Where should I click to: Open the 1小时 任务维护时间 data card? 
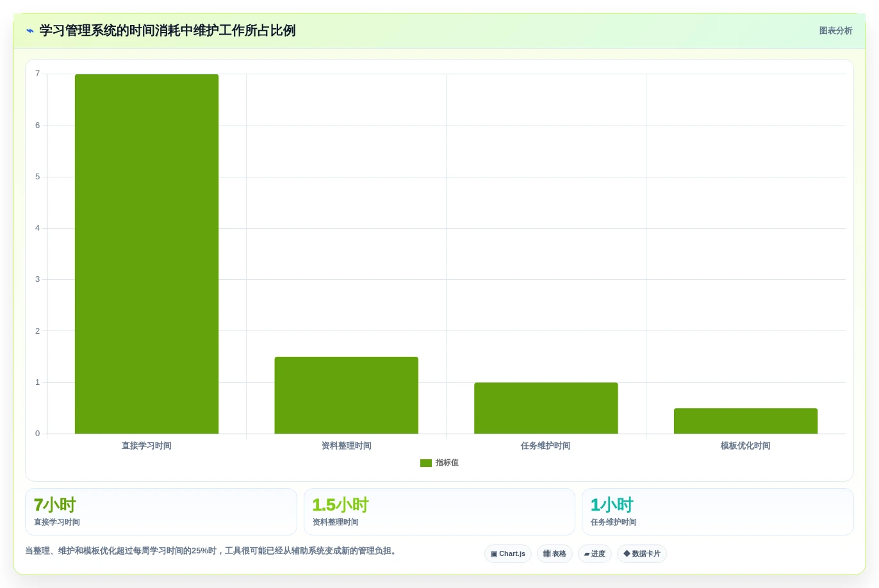[x=718, y=512]
